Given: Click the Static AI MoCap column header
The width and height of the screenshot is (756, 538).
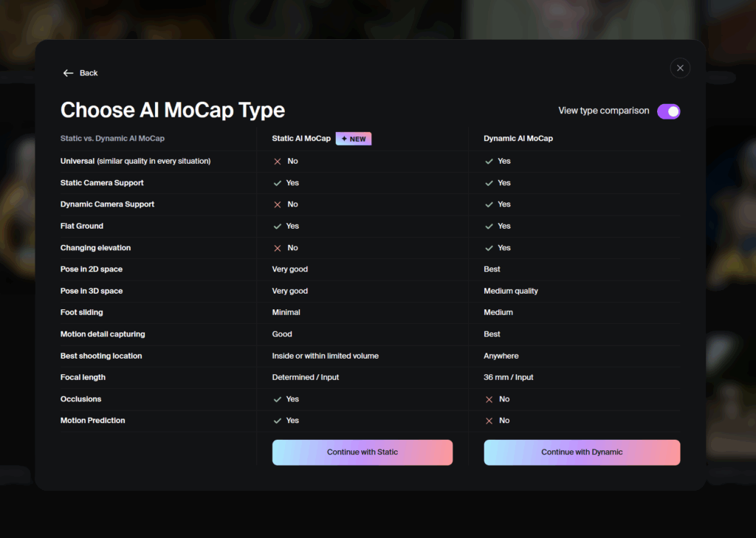Looking at the screenshot, I should pos(301,138).
